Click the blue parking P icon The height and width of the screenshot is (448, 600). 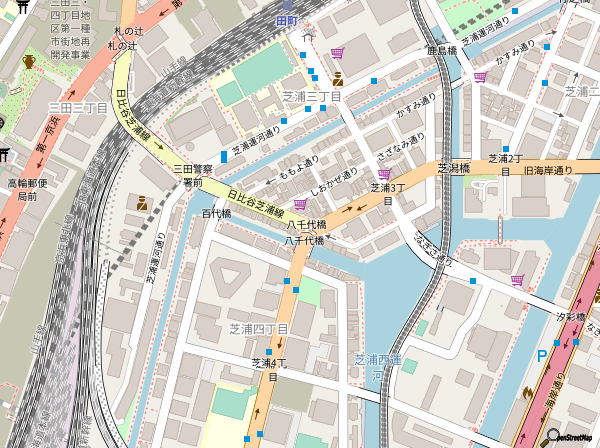click(x=543, y=355)
